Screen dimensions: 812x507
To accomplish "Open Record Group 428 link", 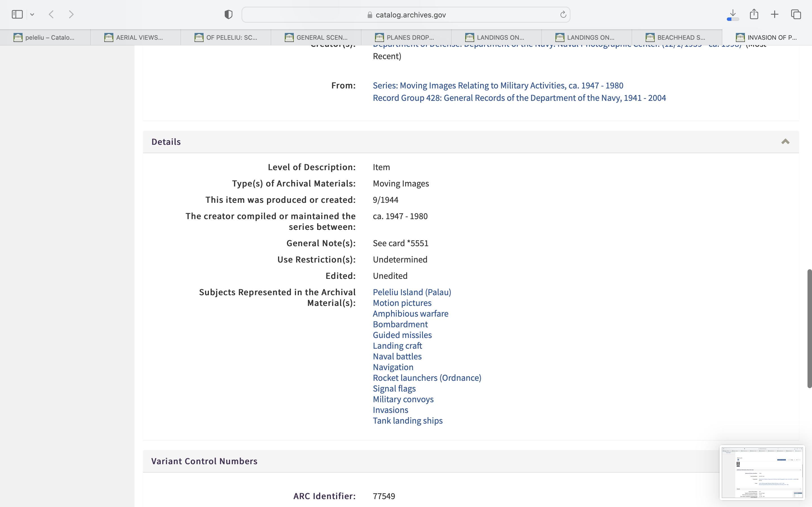I will point(519,98).
